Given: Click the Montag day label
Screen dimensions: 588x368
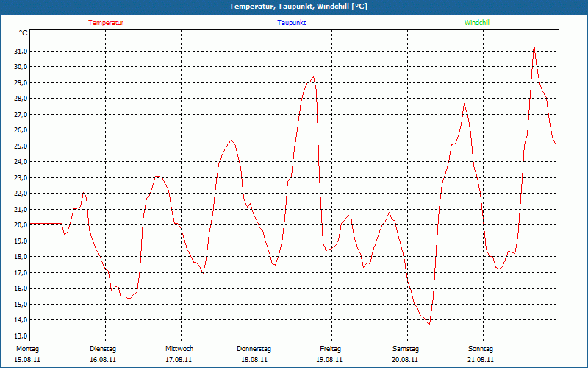Looking at the screenshot, I should click(x=27, y=349).
